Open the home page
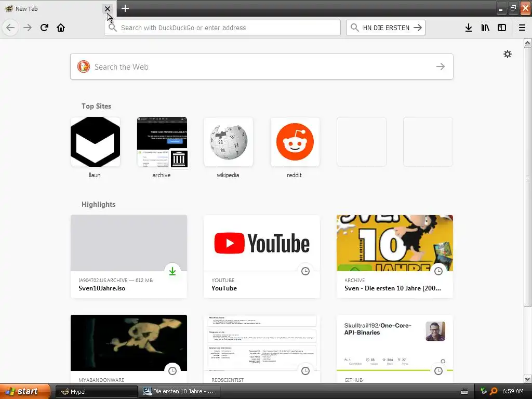The image size is (532, 399). (61, 28)
